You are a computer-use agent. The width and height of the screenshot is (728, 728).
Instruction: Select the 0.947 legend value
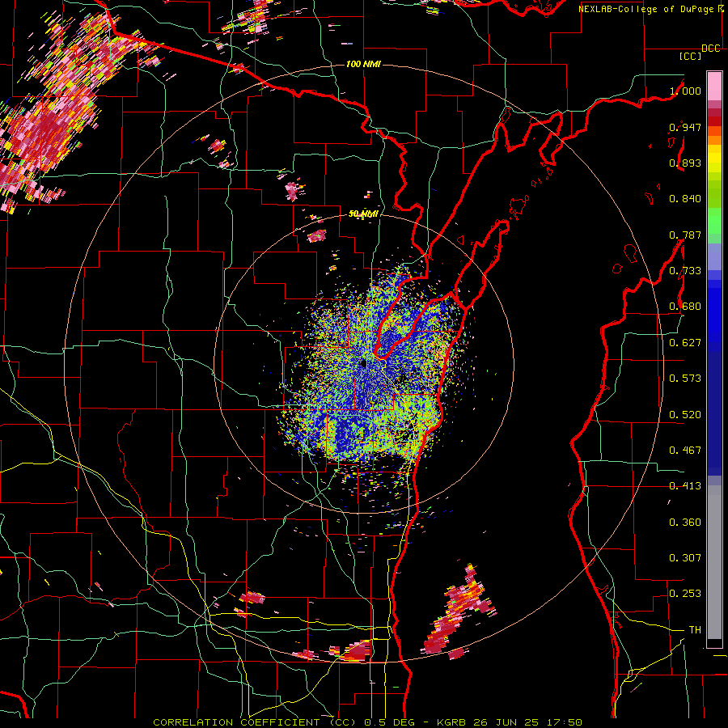click(x=685, y=127)
